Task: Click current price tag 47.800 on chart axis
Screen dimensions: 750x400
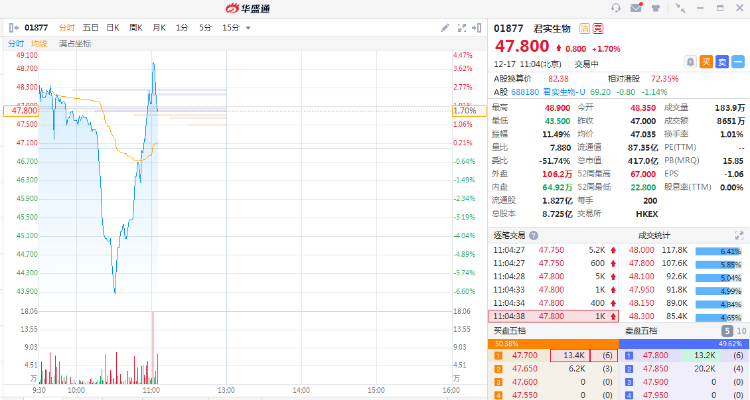Action: click(21, 111)
